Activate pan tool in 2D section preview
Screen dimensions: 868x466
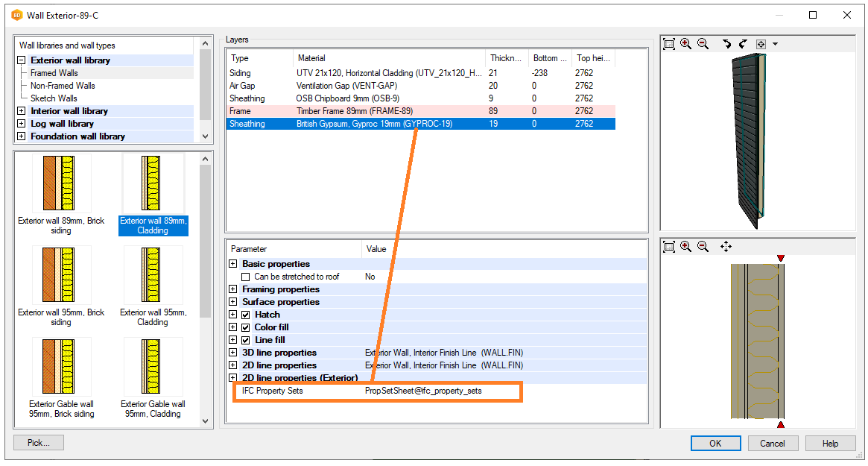coord(726,247)
